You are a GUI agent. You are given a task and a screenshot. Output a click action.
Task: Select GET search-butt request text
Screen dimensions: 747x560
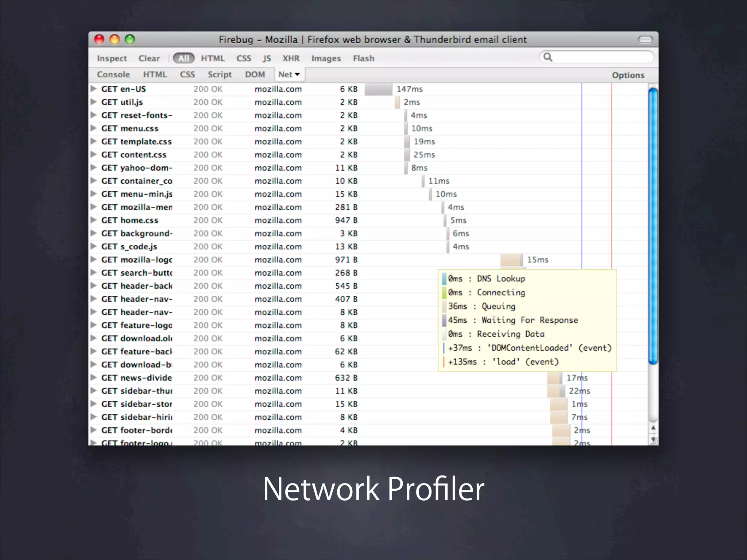tap(137, 273)
